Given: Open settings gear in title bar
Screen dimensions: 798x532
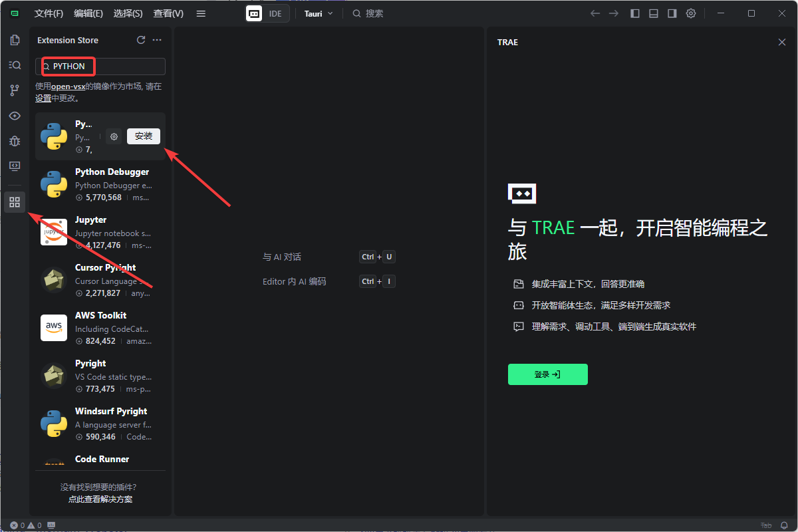Looking at the screenshot, I should pyautogui.click(x=691, y=13).
